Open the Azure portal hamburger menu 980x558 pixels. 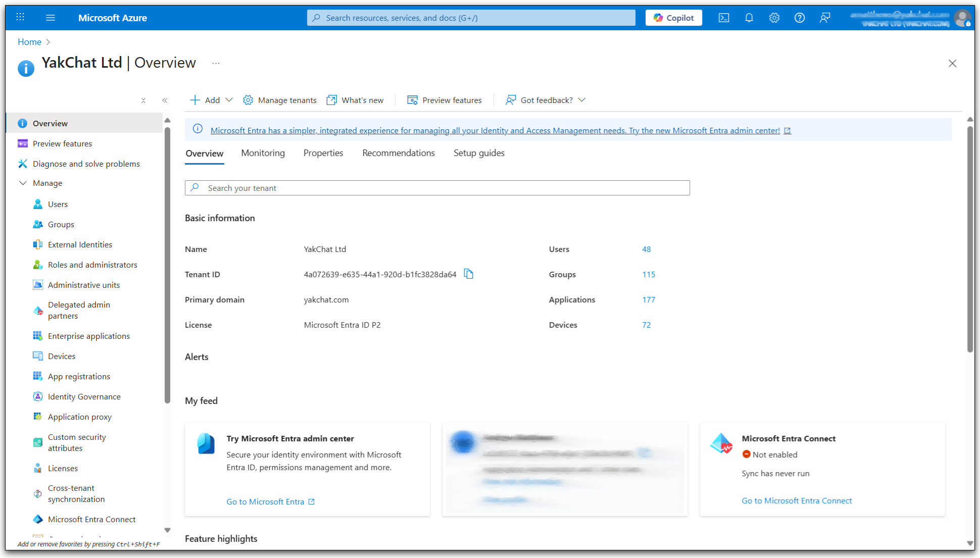tap(50, 18)
